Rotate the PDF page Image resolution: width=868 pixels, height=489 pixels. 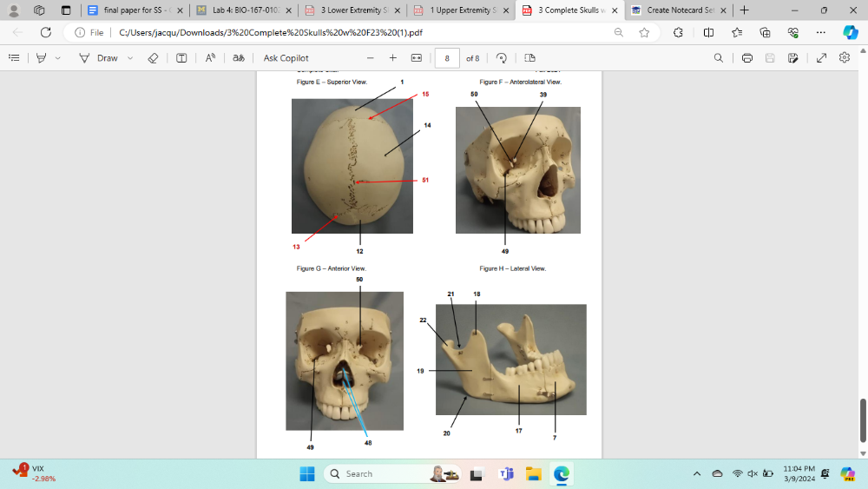(501, 58)
